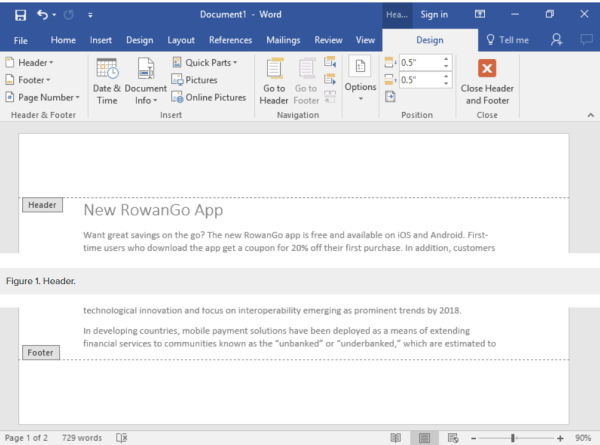Switch to the References tab
Image resolution: width=600 pixels, height=445 pixels.
[230, 40]
